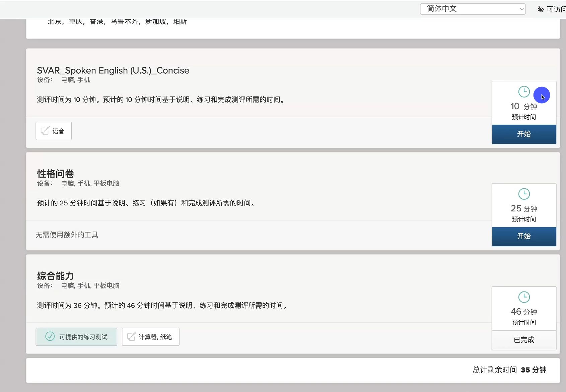Click the 总计剩余时间 35 分钟 text
This screenshot has width=566, height=392.
click(509, 370)
